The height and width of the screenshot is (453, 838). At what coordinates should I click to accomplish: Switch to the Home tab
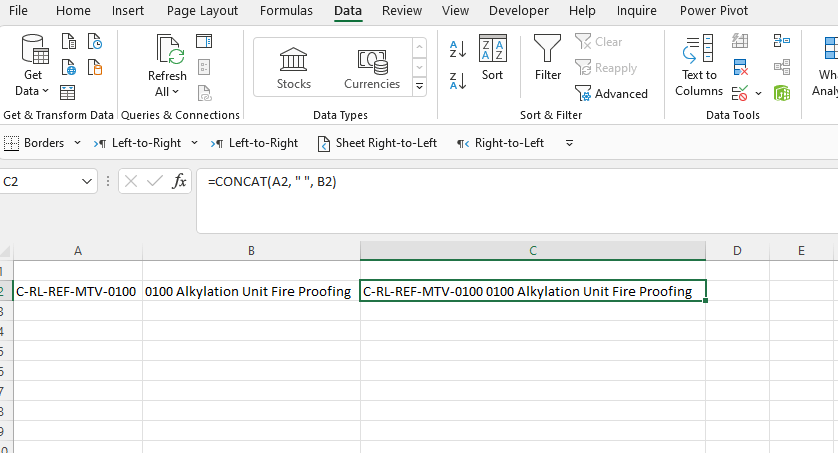(73, 11)
